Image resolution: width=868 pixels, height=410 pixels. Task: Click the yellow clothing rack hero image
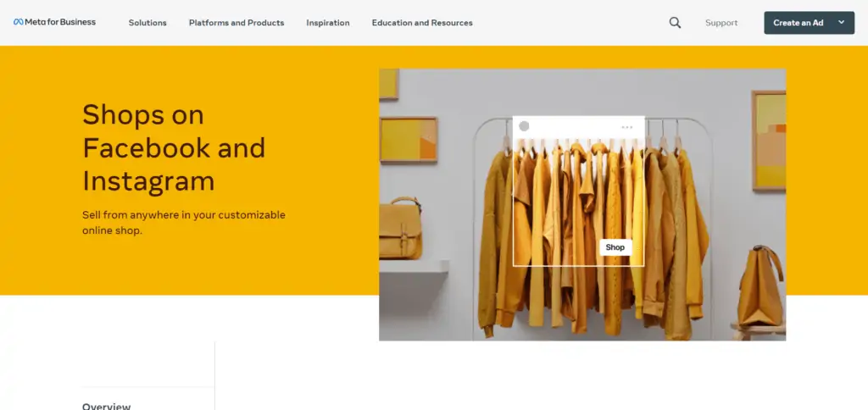582,205
